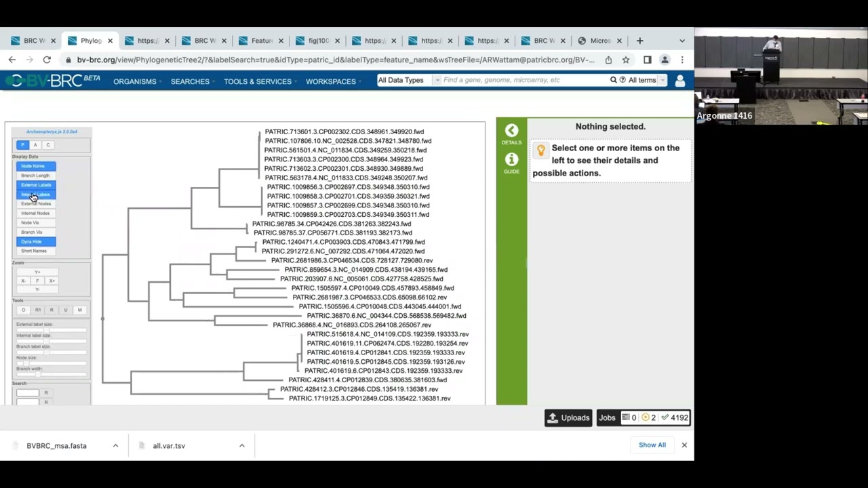Screen dimensions: 868x488
Task: Open the Jobs status button
Action: coord(643,418)
